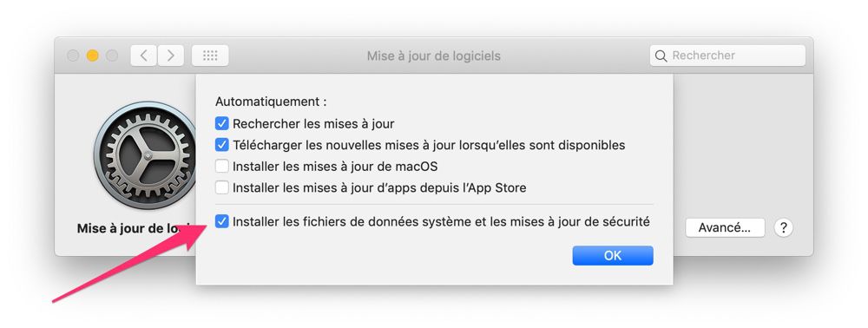Click the forward navigation arrow

[170, 56]
